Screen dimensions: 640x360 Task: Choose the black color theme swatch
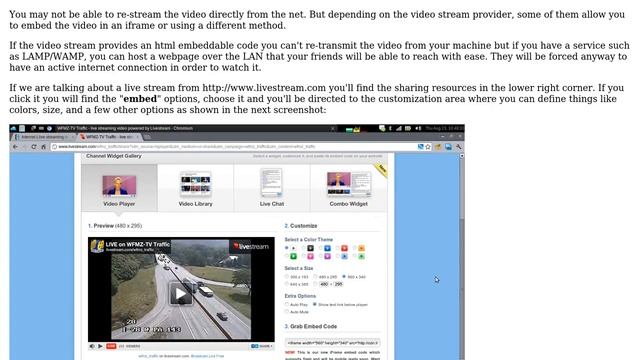(x=310, y=248)
